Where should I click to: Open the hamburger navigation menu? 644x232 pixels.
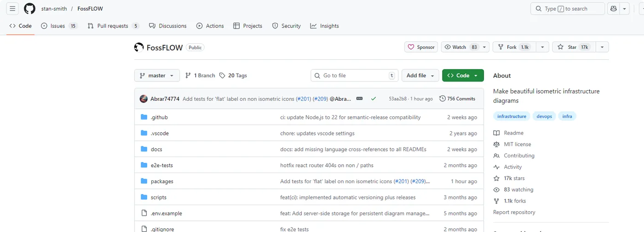(x=12, y=9)
